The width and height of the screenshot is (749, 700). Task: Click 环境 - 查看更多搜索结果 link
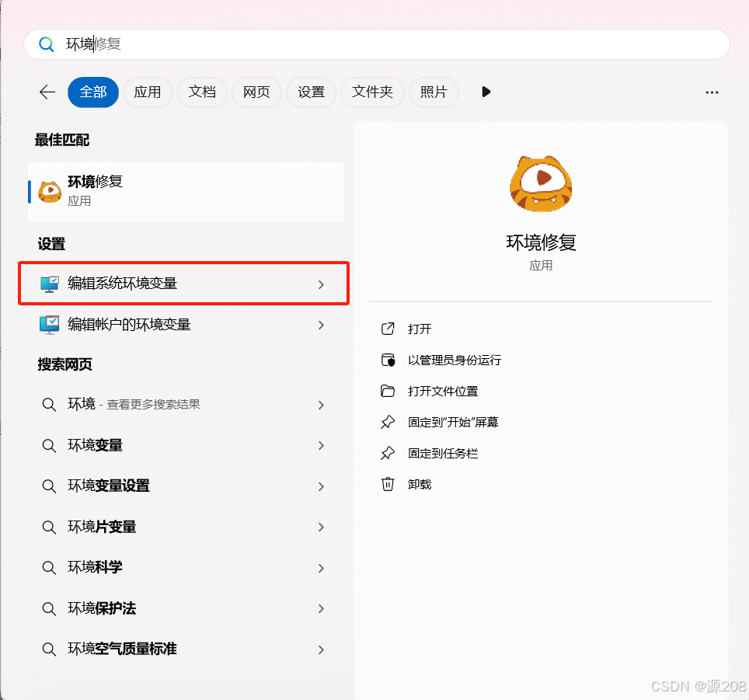(132, 405)
